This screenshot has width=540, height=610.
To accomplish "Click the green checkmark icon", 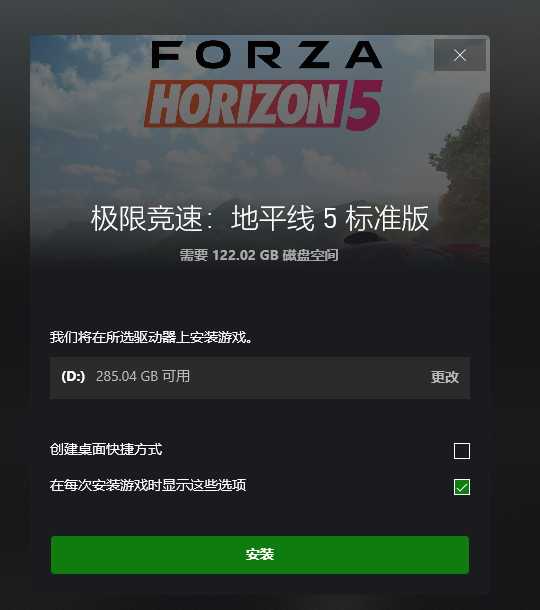I will 461,487.
